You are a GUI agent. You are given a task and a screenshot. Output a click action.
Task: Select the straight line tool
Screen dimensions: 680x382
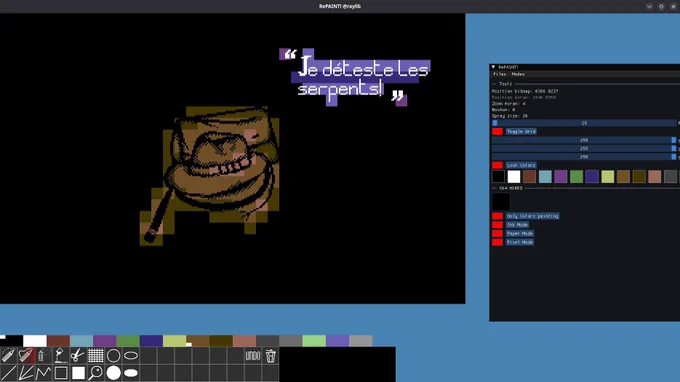click(9, 373)
